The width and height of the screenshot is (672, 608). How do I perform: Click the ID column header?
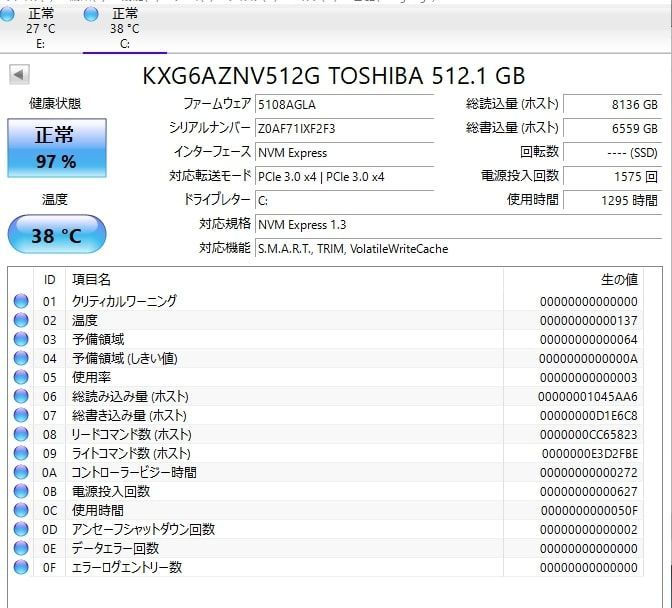point(50,280)
